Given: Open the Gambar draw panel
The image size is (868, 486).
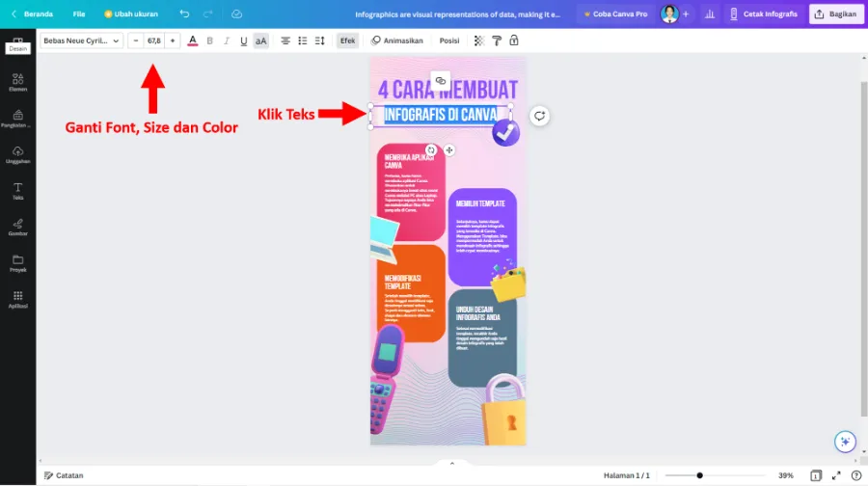Looking at the screenshot, I should (x=17, y=227).
